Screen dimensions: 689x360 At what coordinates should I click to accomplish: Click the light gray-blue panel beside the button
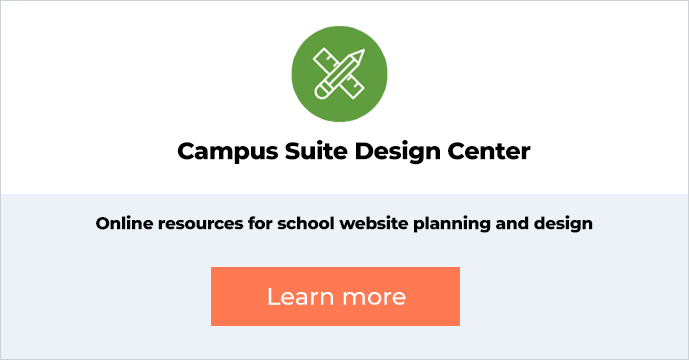coord(571,296)
